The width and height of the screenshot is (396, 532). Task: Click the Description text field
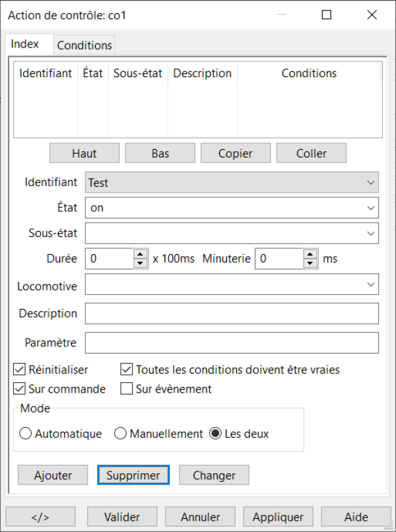232,314
